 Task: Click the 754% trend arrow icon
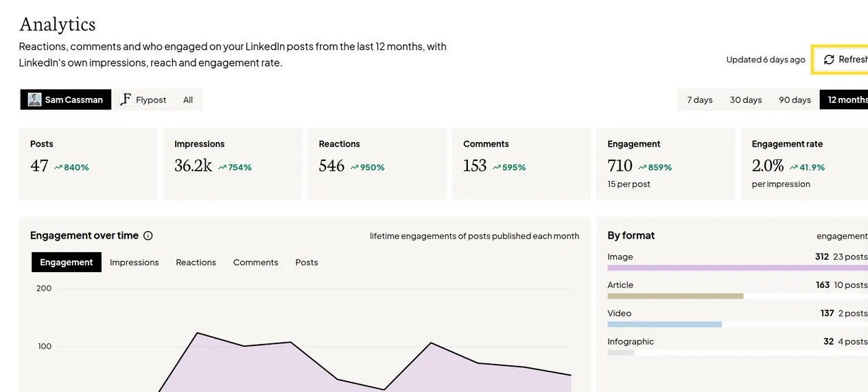tap(222, 167)
